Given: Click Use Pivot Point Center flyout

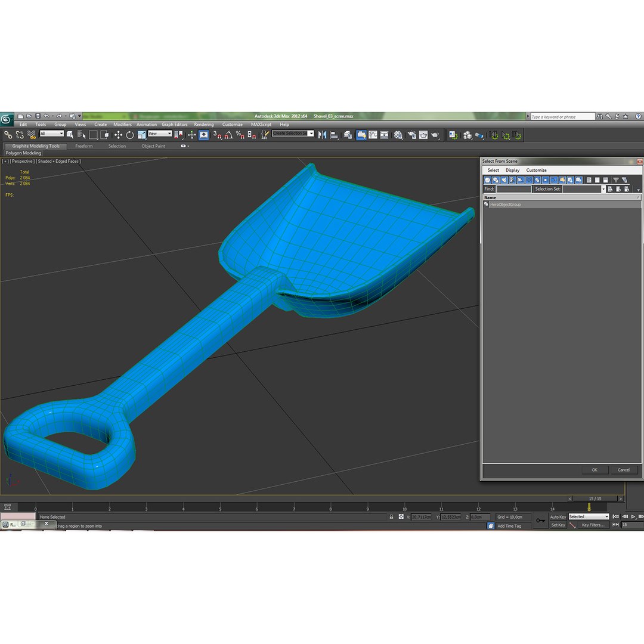Looking at the screenshot, I should [x=178, y=135].
